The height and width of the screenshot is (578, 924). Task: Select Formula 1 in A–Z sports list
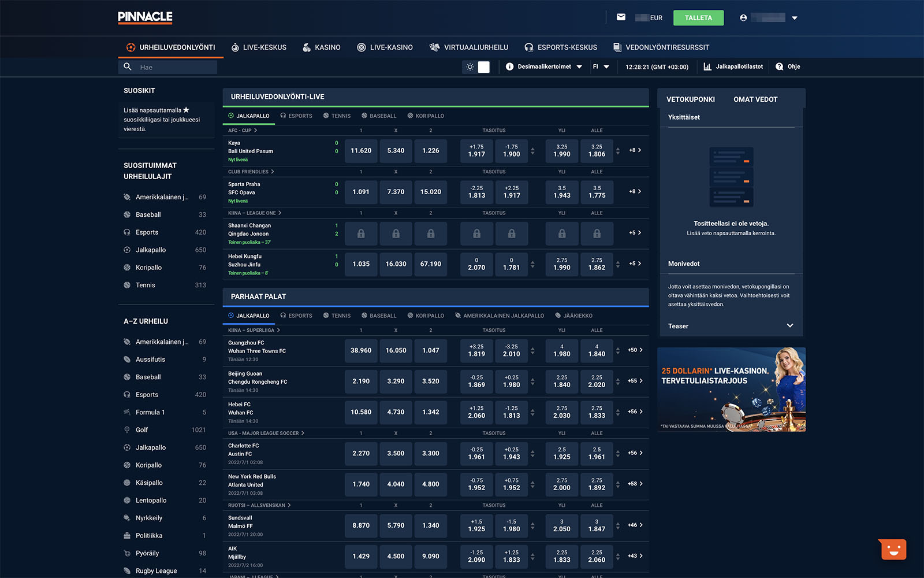(150, 412)
